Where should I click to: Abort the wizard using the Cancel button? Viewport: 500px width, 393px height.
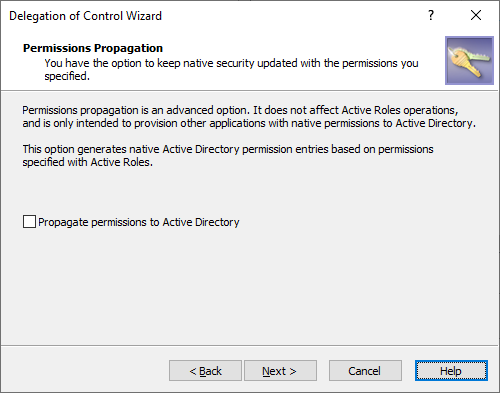[x=365, y=370]
